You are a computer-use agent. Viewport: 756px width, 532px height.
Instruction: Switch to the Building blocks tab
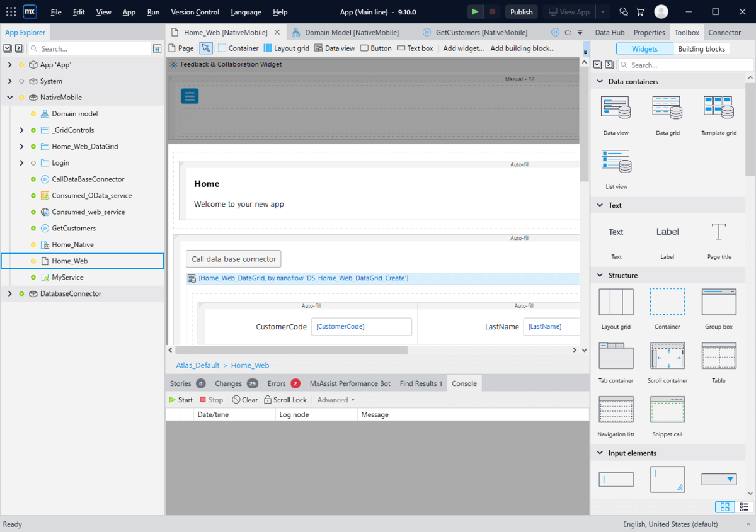click(x=701, y=48)
